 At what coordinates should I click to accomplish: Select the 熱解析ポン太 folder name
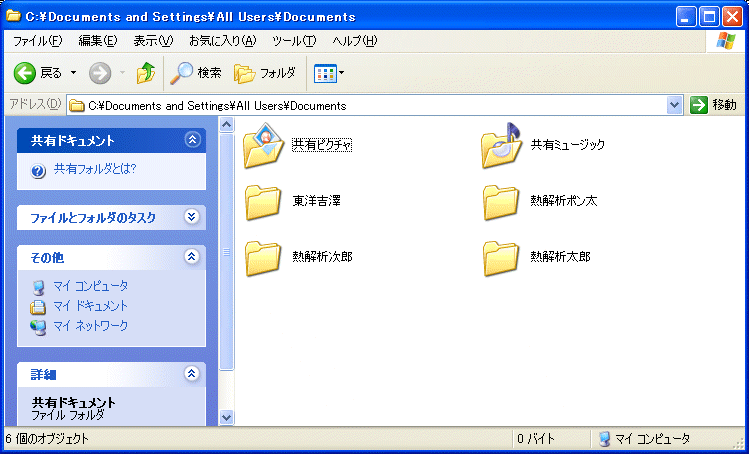(564, 201)
